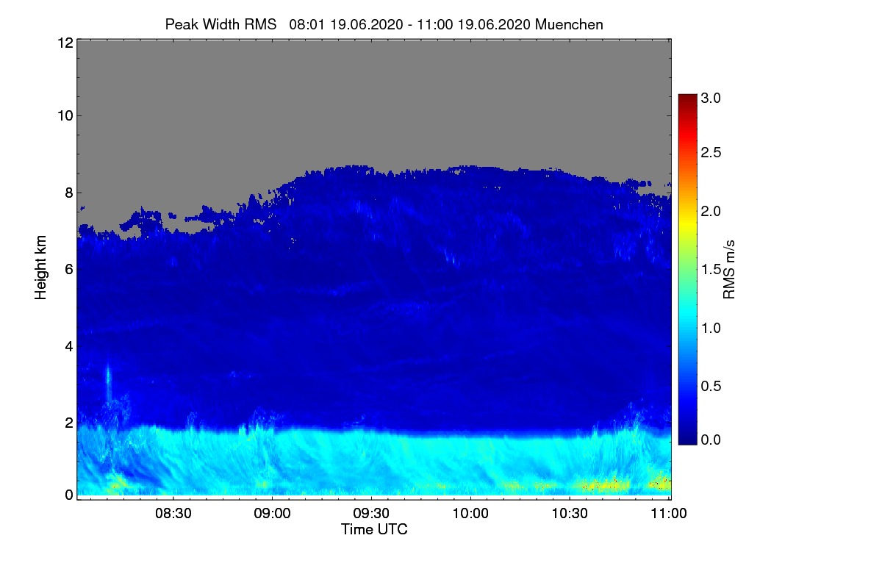
Task: Click the 08:30 time tick label
Action: coord(173,513)
